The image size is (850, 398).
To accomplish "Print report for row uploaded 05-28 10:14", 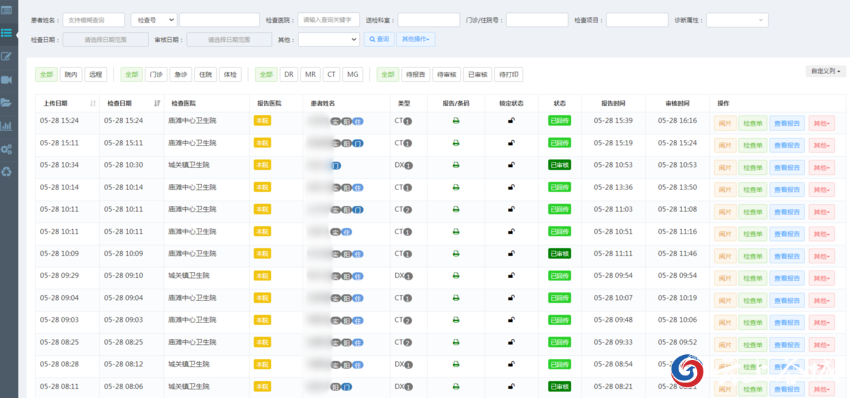I will (456, 188).
